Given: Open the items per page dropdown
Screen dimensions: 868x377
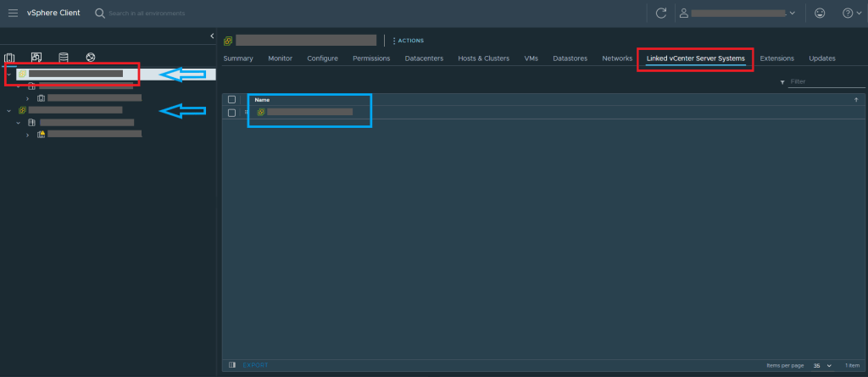Looking at the screenshot, I should [822, 365].
